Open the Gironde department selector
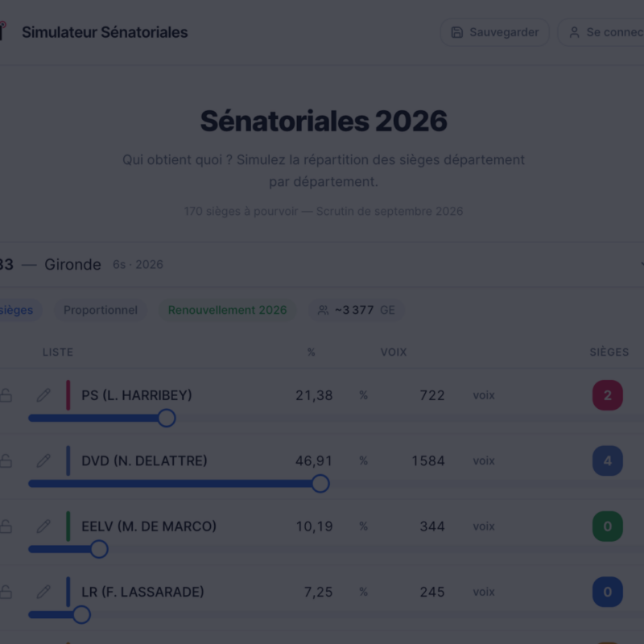Image resolution: width=644 pixels, height=644 pixels. click(72, 264)
